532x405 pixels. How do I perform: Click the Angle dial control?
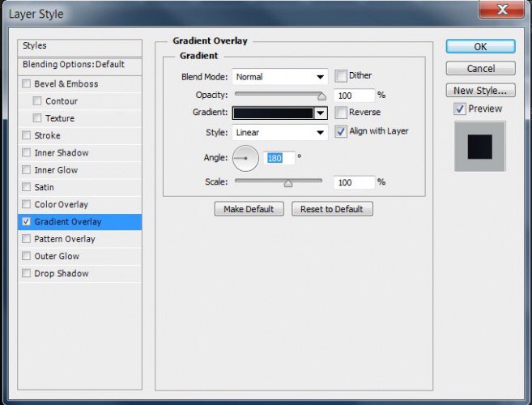click(245, 158)
